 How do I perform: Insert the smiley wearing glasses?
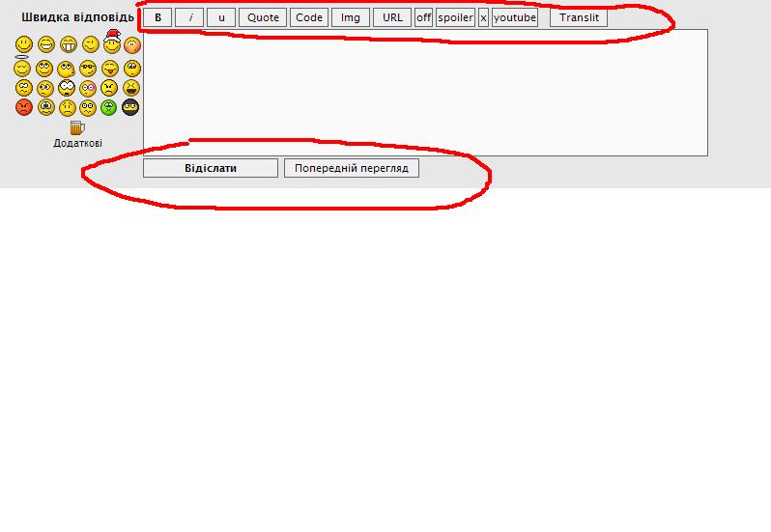click(88, 69)
